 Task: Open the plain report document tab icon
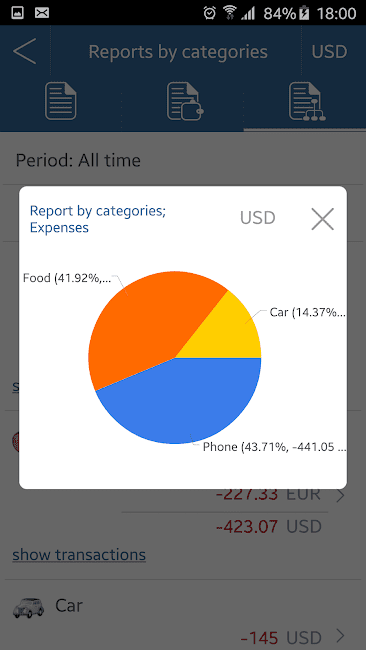pyautogui.click(x=61, y=101)
